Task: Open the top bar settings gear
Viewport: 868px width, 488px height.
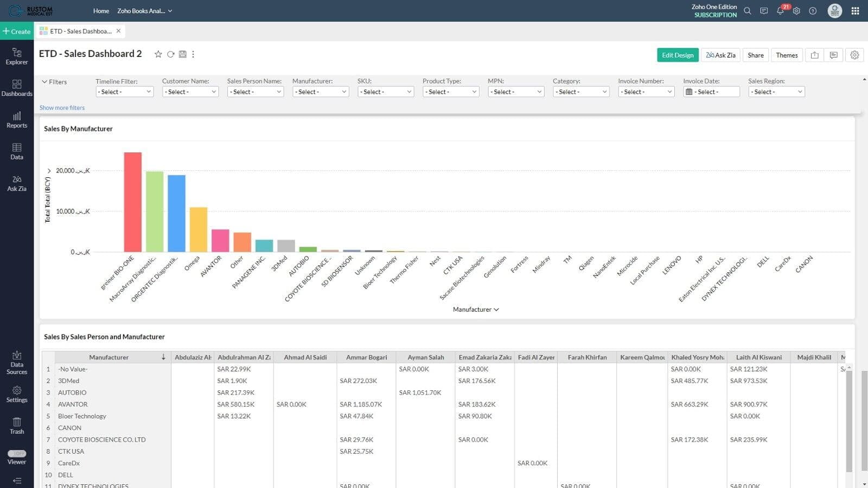Action: click(x=796, y=11)
